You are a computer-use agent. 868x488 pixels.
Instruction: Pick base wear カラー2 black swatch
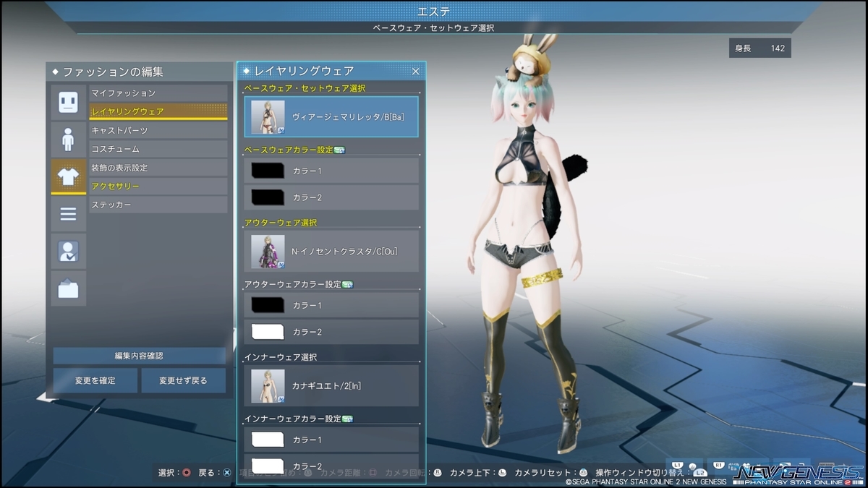click(x=268, y=197)
